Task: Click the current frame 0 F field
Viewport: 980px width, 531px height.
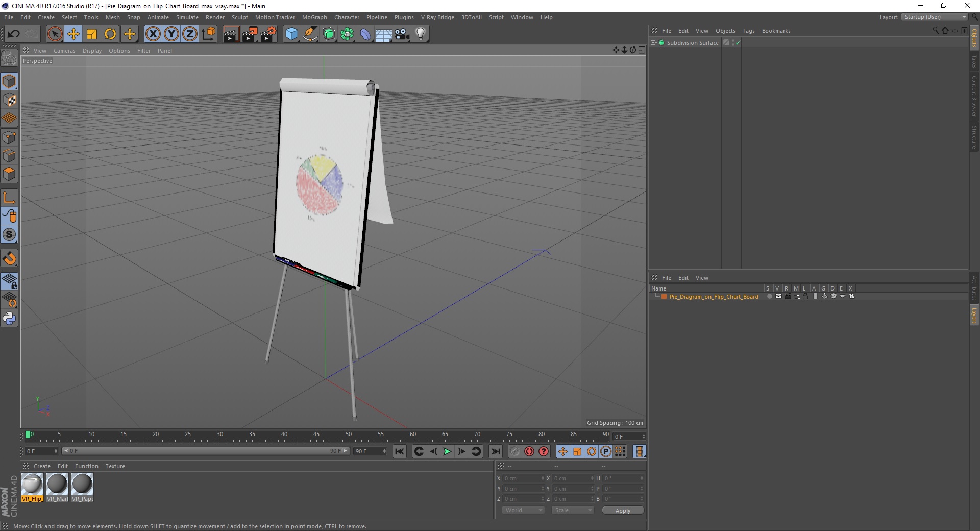Action: pos(41,451)
